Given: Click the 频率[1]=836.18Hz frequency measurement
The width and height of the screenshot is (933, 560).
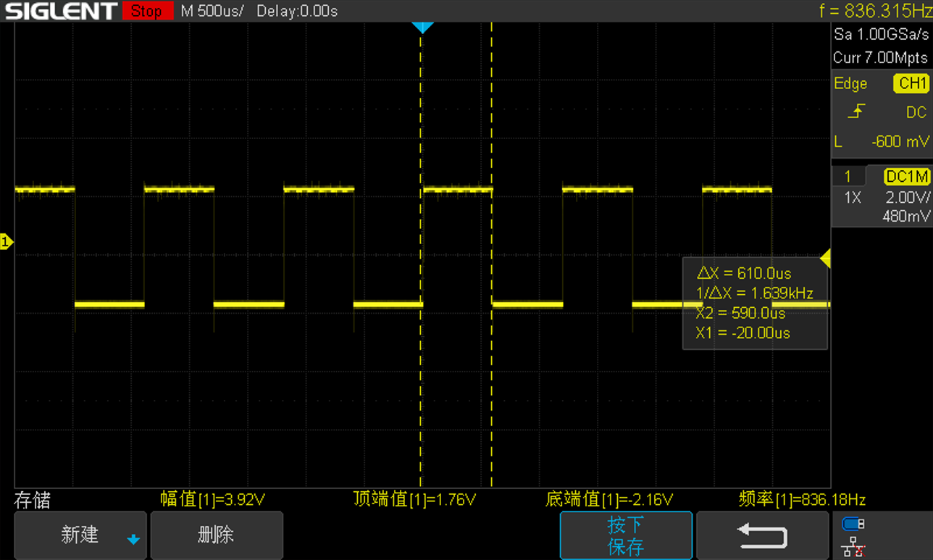Looking at the screenshot, I should [802, 499].
